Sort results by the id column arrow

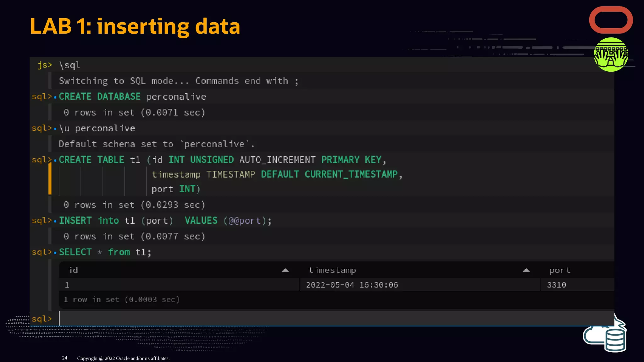(x=285, y=270)
